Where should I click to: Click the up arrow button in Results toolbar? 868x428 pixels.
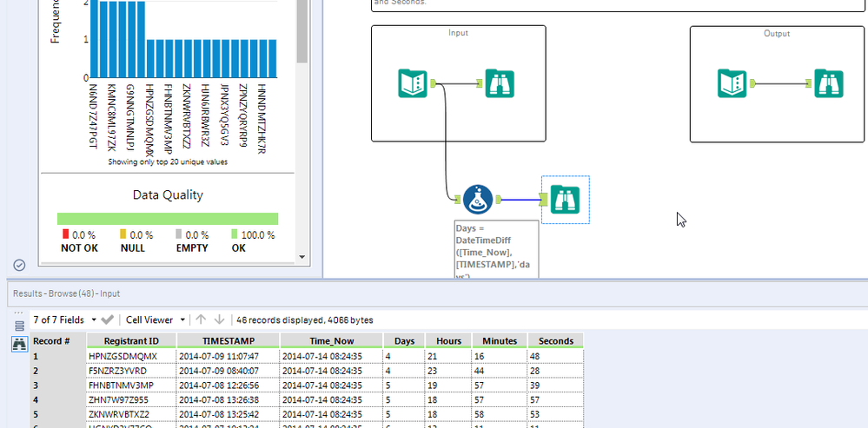point(199,320)
